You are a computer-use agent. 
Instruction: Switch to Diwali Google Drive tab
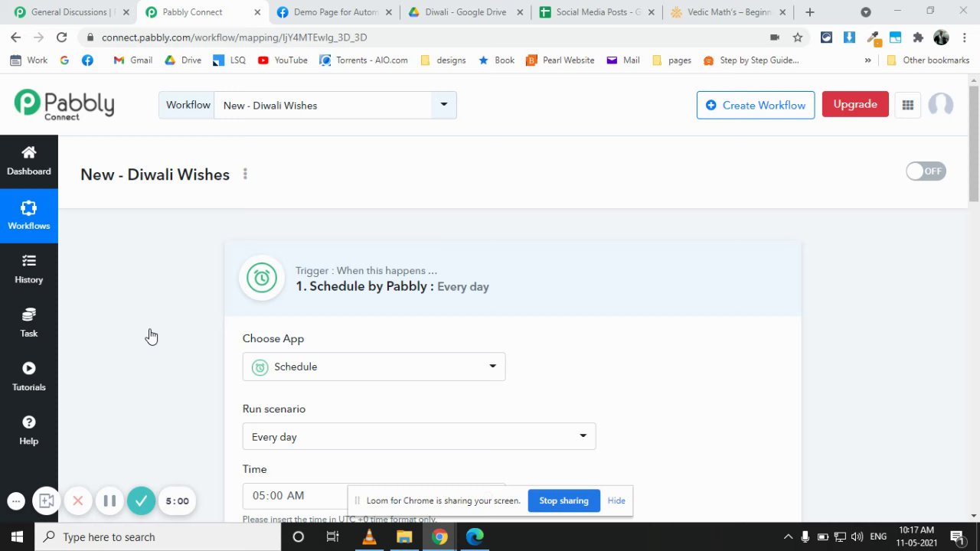coord(465,12)
